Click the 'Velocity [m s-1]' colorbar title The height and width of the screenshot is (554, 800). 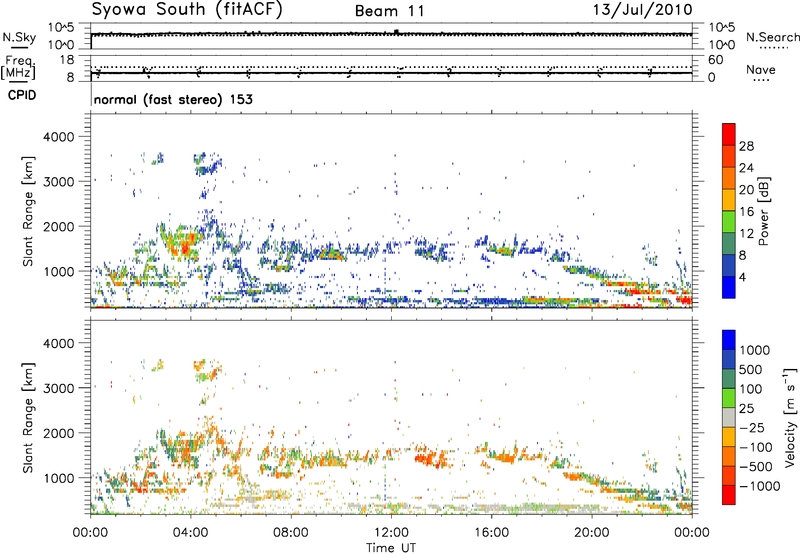[x=790, y=417]
